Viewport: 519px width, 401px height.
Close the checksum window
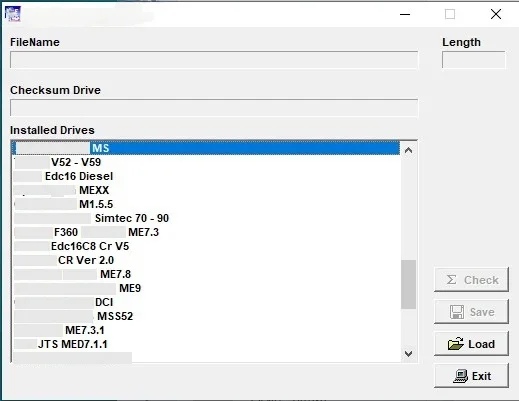coord(496,14)
